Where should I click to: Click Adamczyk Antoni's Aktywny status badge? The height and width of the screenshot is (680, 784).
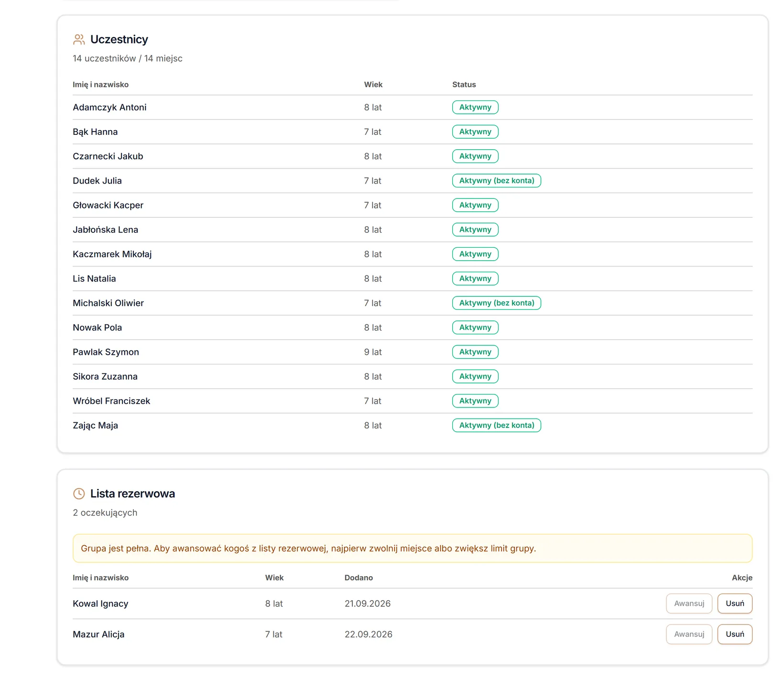click(x=475, y=107)
